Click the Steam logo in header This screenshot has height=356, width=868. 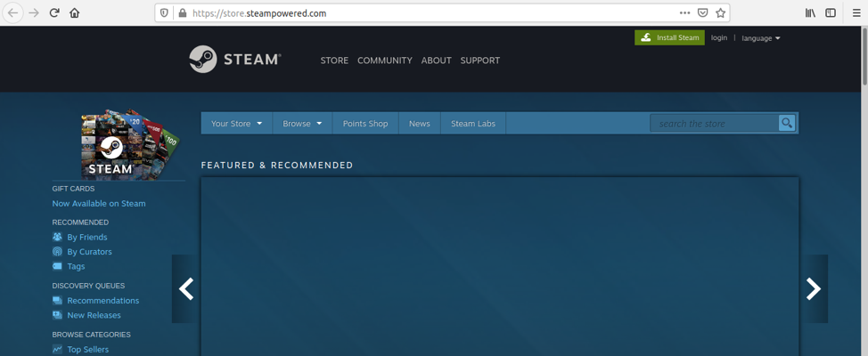click(x=234, y=60)
